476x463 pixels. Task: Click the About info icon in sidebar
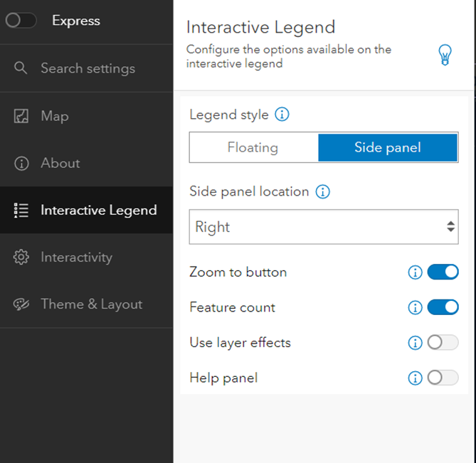(x=21, y=164)
